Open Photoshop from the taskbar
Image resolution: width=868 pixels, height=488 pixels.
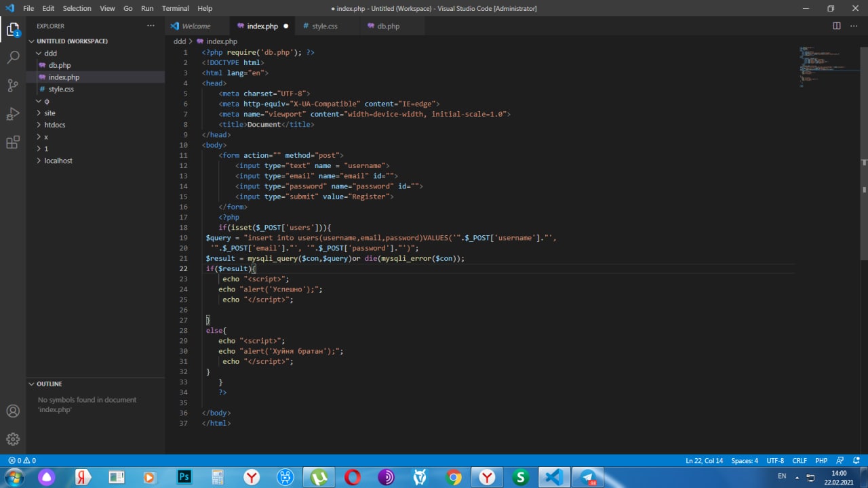184,477
